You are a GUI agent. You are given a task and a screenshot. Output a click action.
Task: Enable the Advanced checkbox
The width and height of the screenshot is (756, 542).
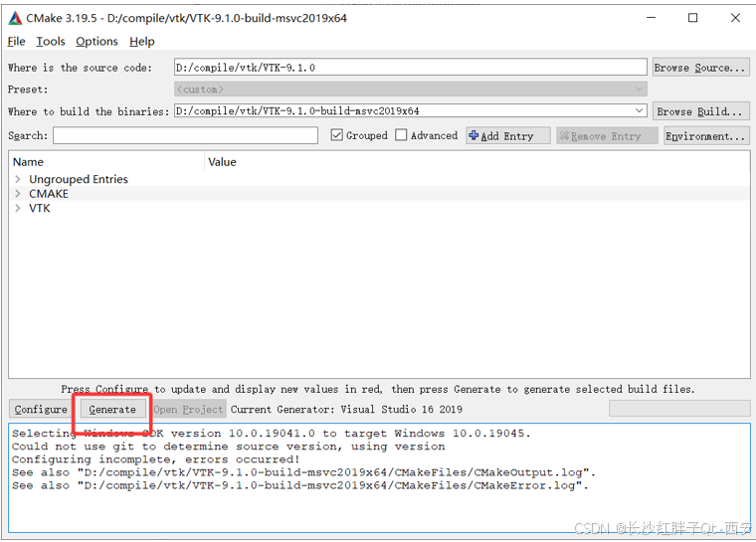pos(401,135)
